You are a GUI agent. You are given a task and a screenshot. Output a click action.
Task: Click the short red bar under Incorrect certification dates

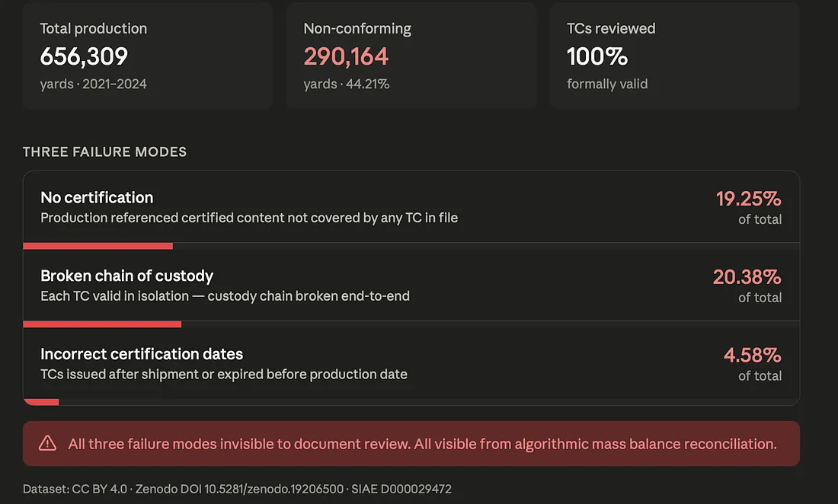(x=41, y=402)
